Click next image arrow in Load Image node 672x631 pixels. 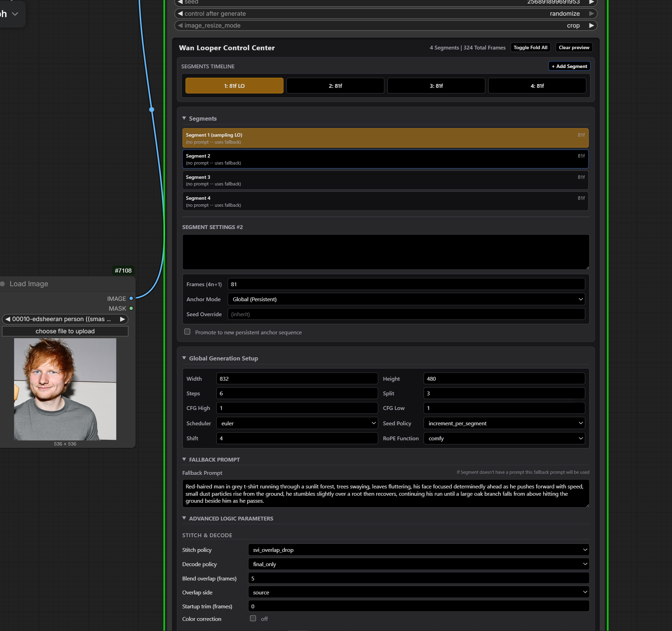click(x=122, y=319)
